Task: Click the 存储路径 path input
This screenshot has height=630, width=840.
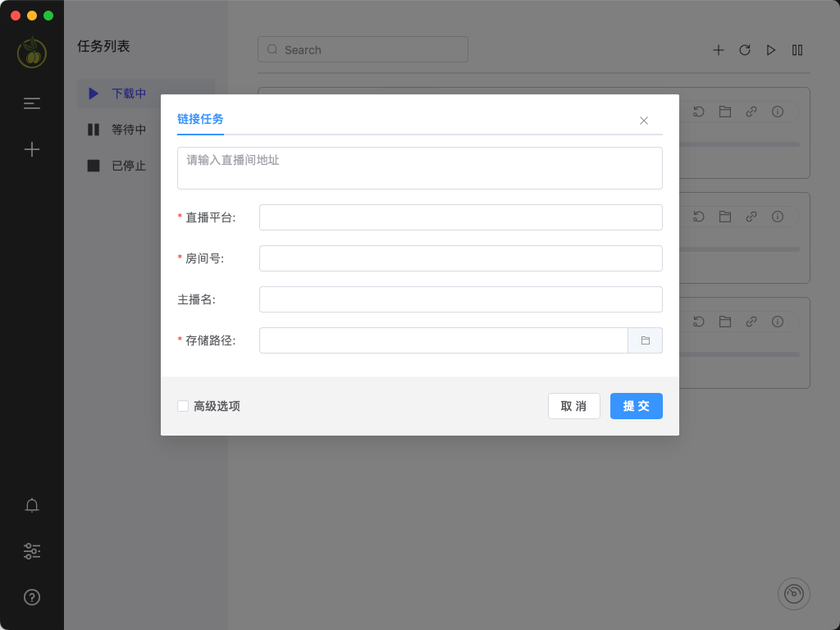Action: click(443, 340)
